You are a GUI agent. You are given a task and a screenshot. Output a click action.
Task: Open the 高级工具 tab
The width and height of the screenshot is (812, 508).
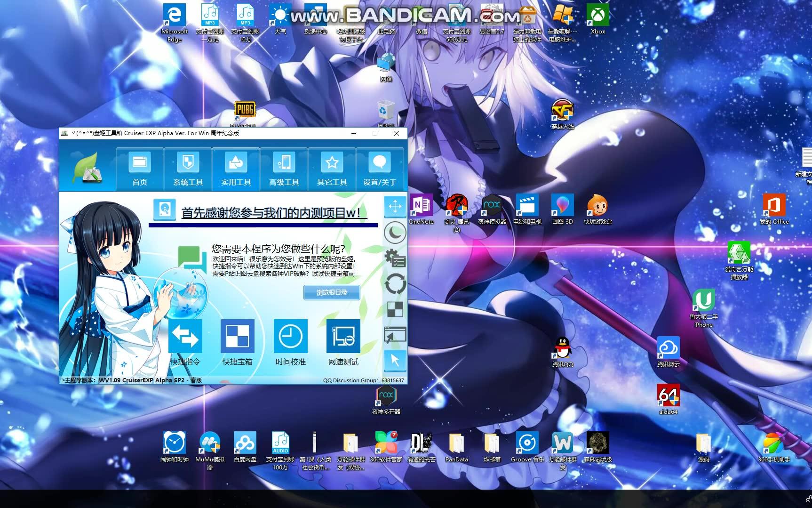coord(284,169)
